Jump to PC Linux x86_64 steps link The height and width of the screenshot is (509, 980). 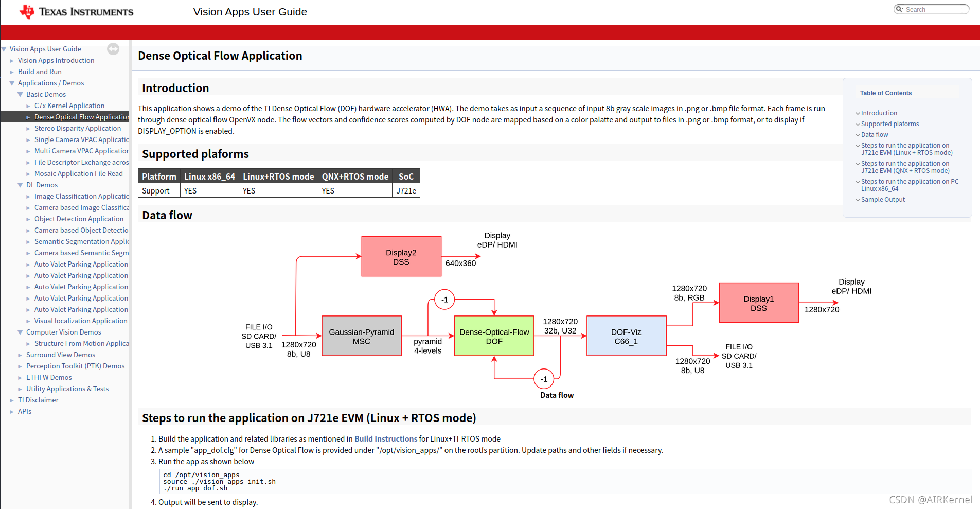click(910, 185)
